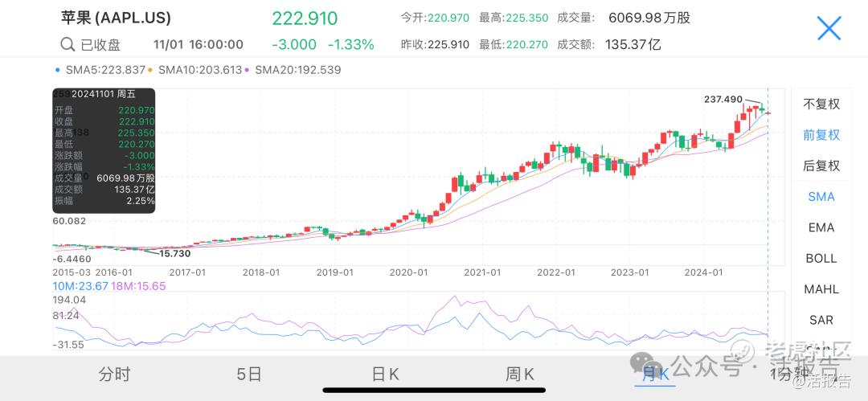
Task: Click the SMA5:223.837 legend label
Action: [x=106, y=71]
